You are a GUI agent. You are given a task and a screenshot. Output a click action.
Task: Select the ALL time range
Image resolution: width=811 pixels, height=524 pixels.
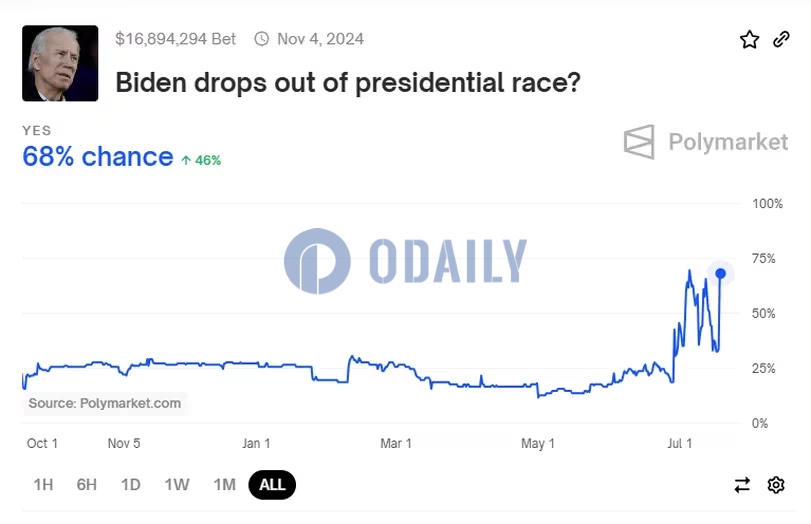(x=272, y=485)
